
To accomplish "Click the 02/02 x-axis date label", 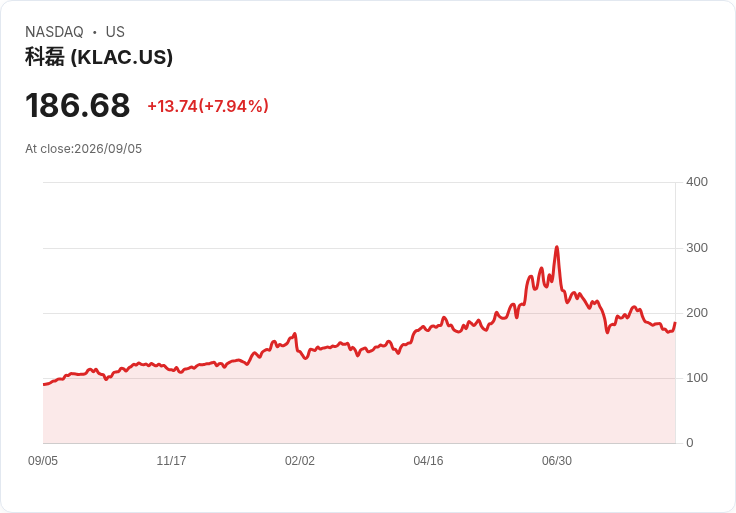I will point(300,461).
